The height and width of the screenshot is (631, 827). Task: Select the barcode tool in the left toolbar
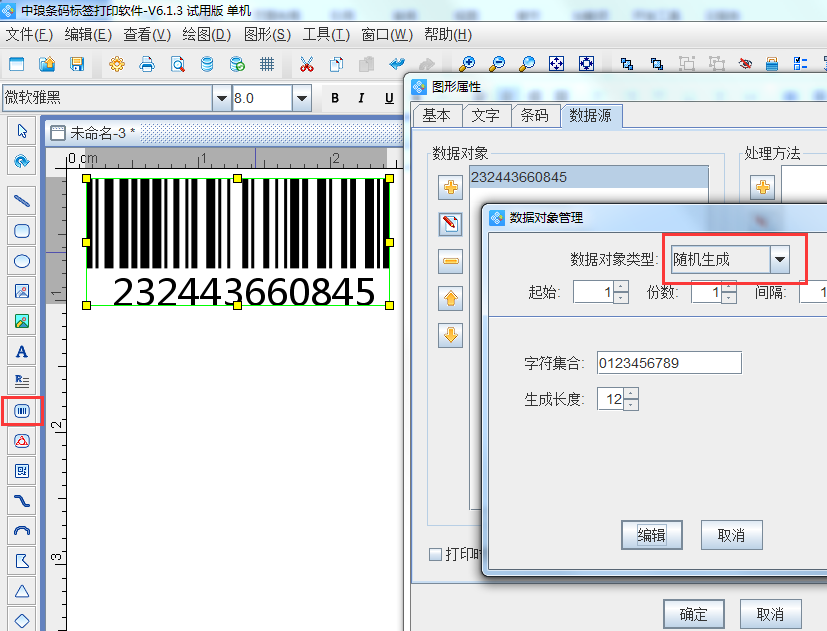tap(20, 411)
